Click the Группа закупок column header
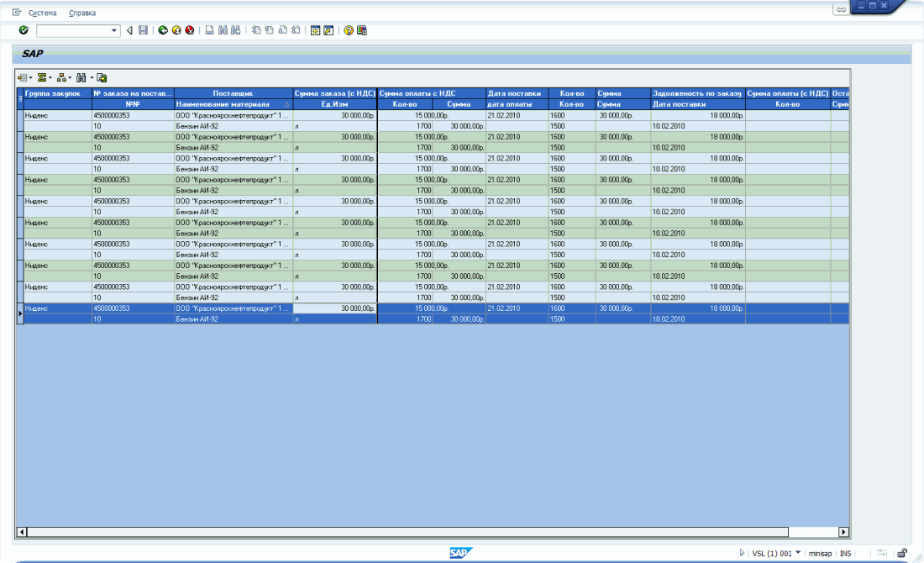 click(x=58, y=93)
